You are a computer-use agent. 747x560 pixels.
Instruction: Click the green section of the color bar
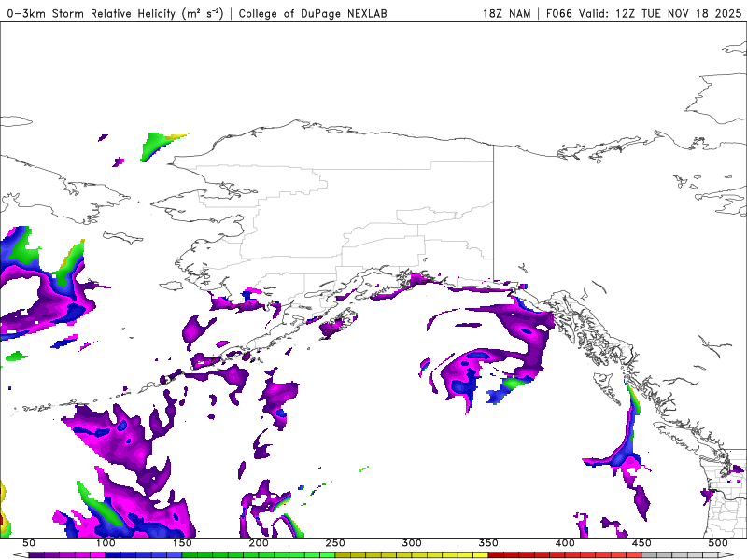coord(259,555)
